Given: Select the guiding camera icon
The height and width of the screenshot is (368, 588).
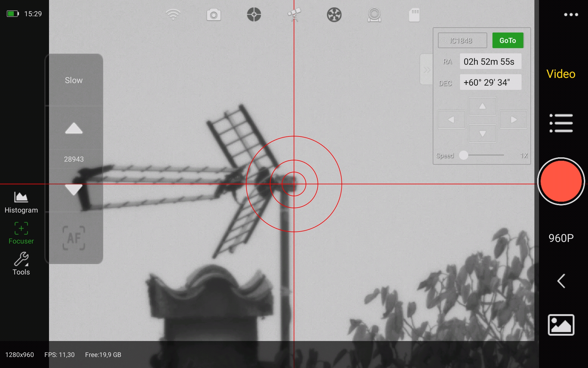Looking at the screenshot, I should (374, 14).
